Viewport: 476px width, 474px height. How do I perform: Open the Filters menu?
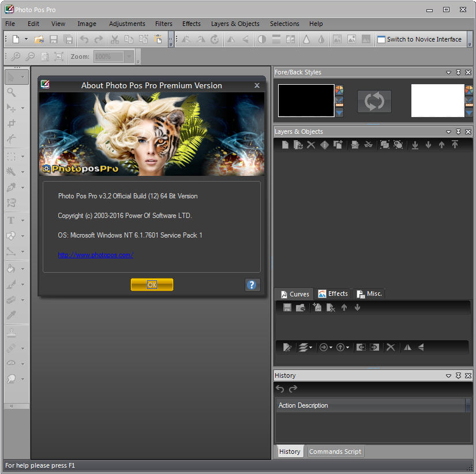[x=164, y=24]
